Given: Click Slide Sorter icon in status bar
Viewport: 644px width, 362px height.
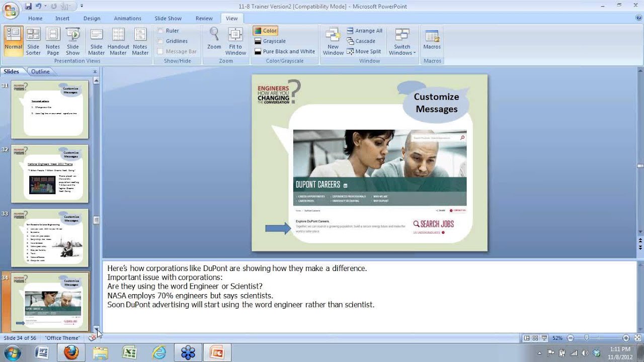Looking at the screenshot, I should coord(535,338).
